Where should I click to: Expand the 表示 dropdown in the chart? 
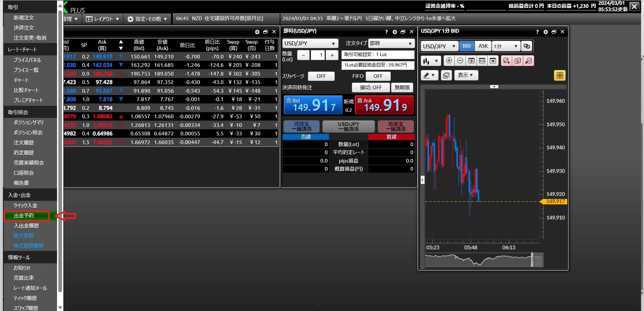pos(466,75)
